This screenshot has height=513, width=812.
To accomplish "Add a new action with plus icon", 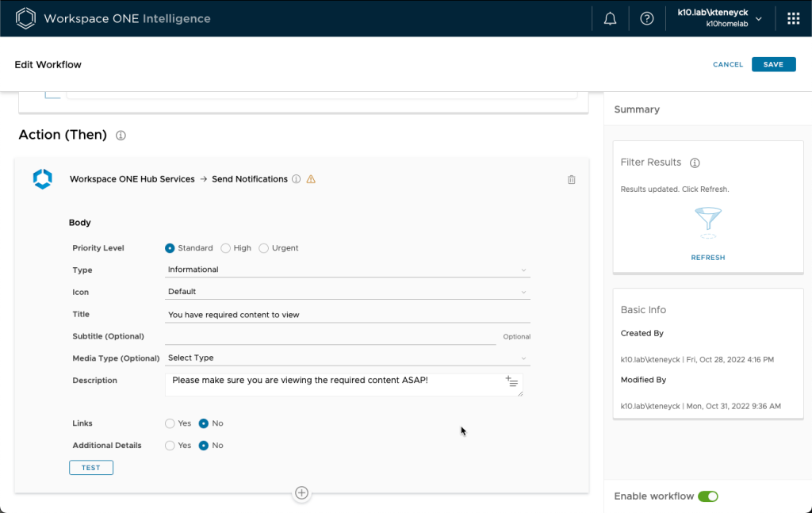I will (x=301, y=493).
